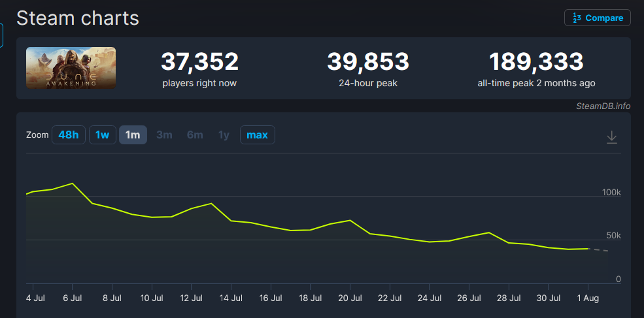Click the 189,333 all-time peak value
Screen dimensions: 644x318
(x=536, y=62)
